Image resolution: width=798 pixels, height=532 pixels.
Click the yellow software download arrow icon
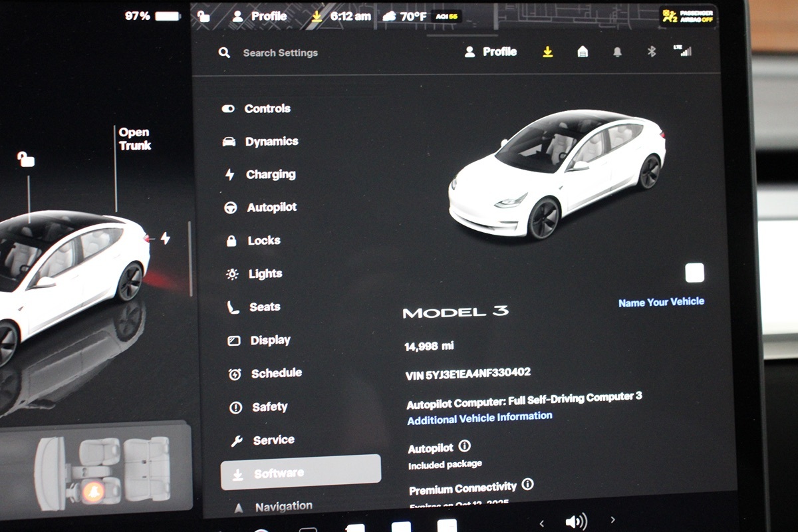547,52
